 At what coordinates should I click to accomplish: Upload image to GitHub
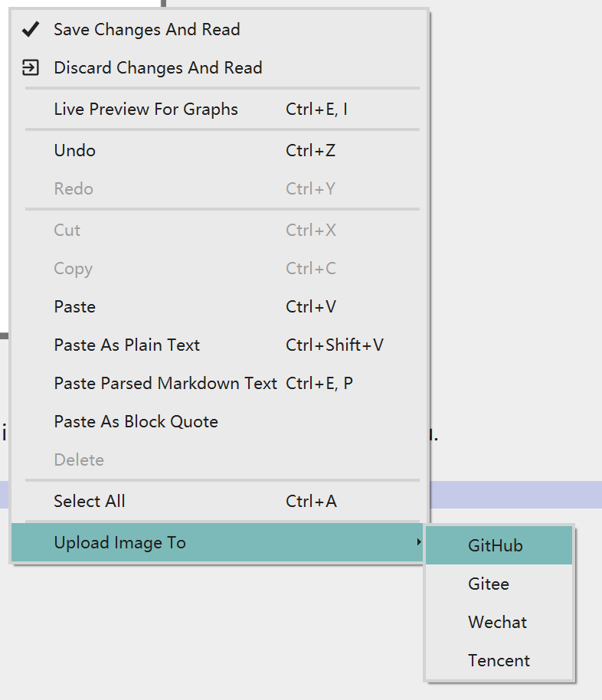tap(499, 545)
